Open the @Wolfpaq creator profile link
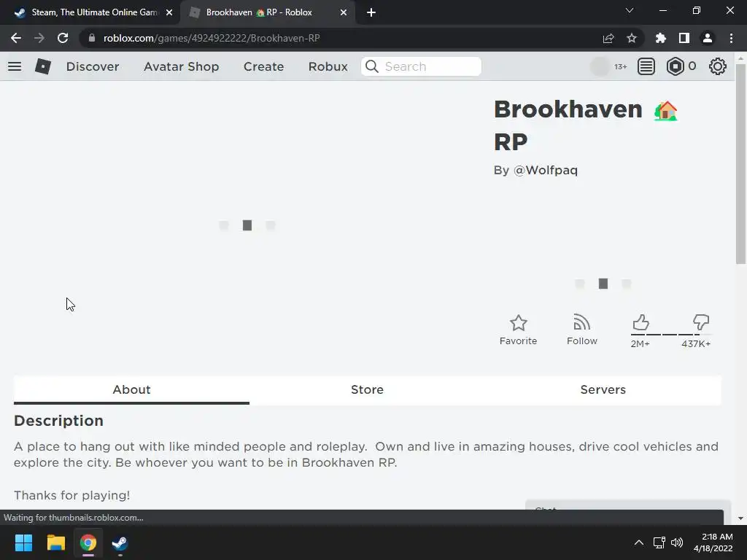 [546, 171]
